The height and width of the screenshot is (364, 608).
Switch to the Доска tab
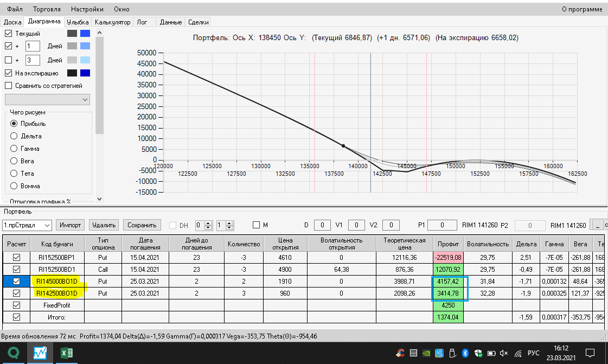point(12,22)
